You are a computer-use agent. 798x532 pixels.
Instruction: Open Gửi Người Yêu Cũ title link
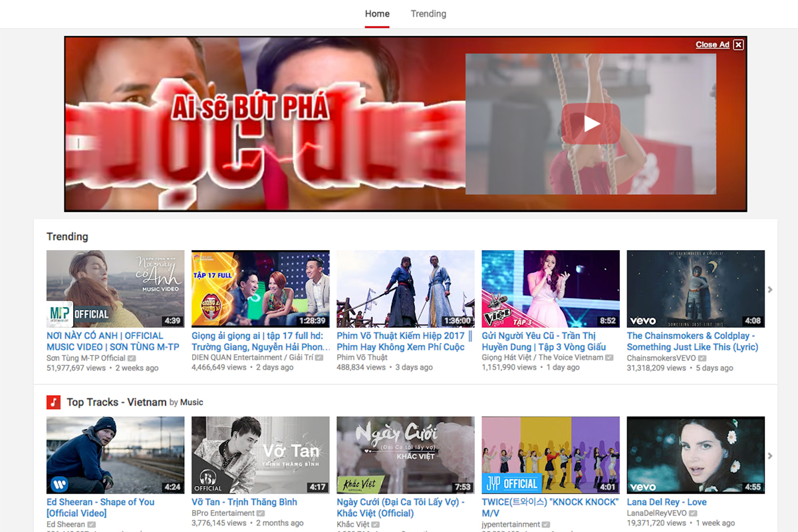tap(544, 341)
